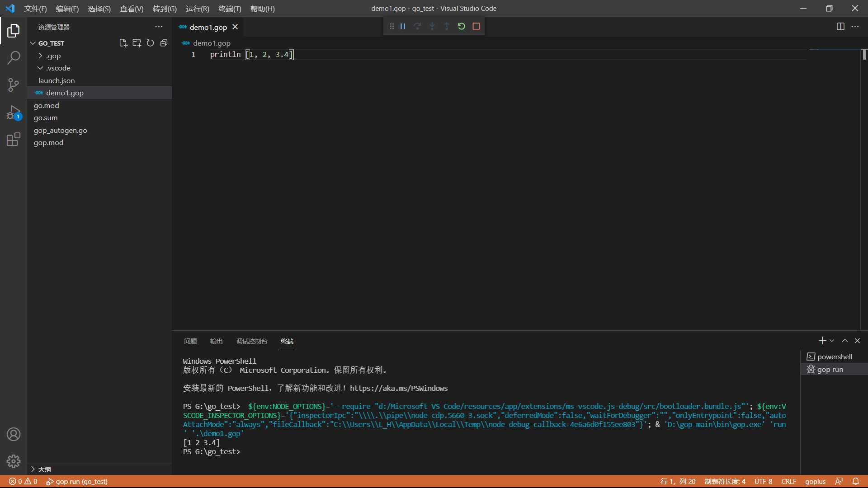
Task: Open explorer panel more actions menu
Action: pyautogui.click(x=159, y=27)
